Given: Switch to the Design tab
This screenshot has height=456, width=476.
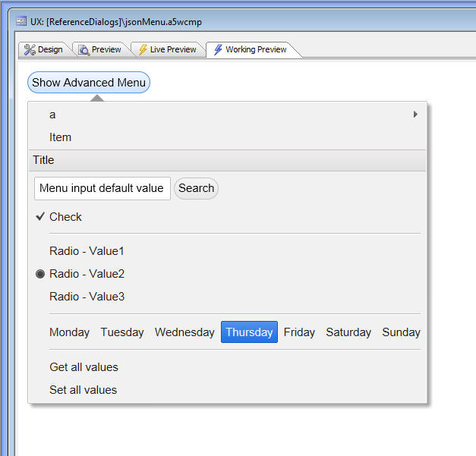Looking at the screenshot, I should point(44,49).
